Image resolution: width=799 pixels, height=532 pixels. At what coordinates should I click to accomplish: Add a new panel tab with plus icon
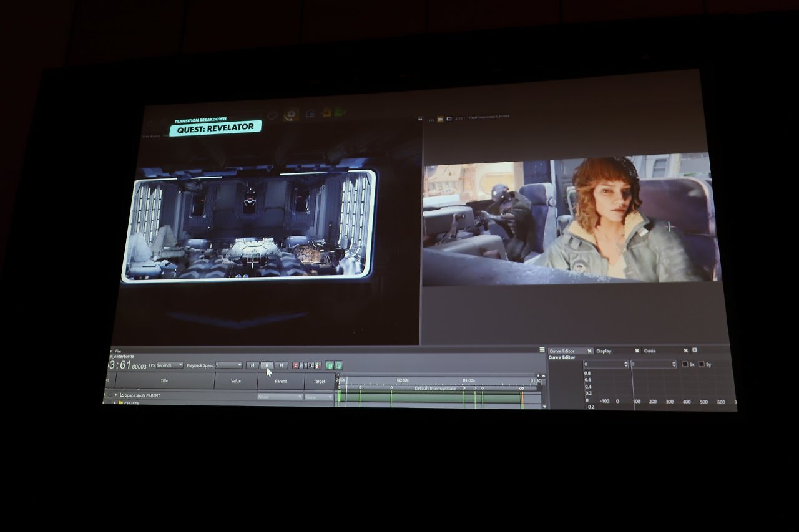(x=694, y=351)
